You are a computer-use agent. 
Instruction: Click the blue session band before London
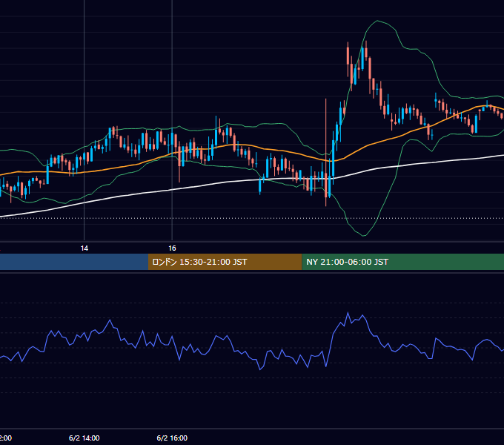pyautogui.click(x=74, y=262)
